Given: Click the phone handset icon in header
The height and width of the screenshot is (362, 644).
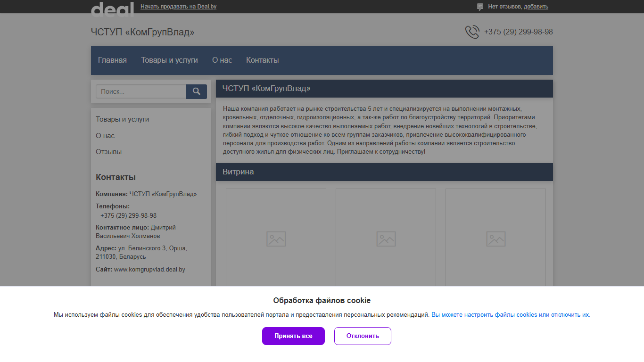Looking at the screenshot, I should pyautogui.click(x=472, y=32).
